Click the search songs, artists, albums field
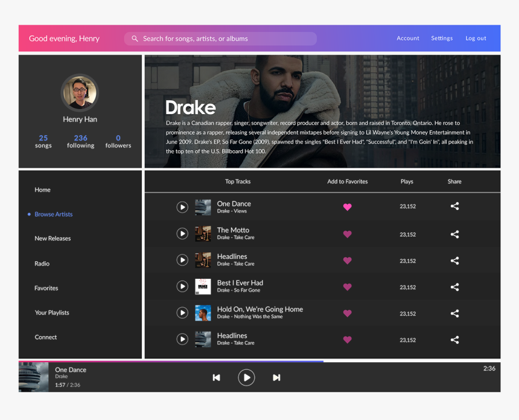The width and height of the screenshot is (519, 420). [220, 39]
